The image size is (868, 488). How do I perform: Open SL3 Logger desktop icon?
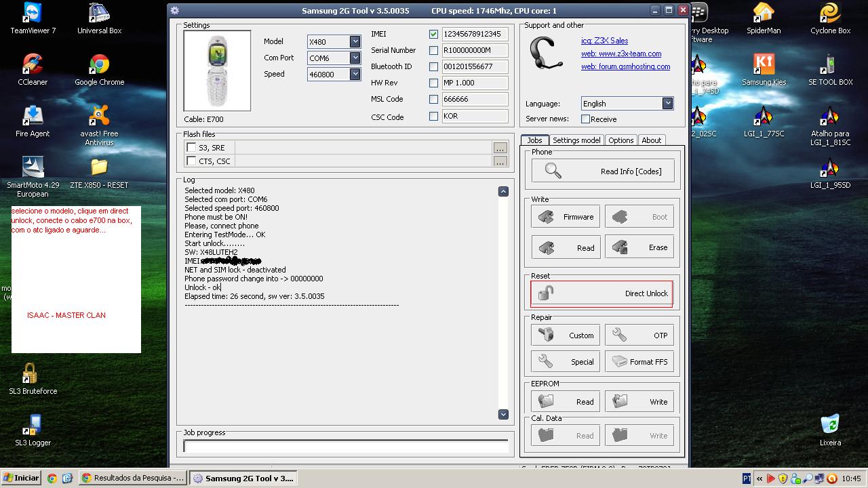pos(33,430)
